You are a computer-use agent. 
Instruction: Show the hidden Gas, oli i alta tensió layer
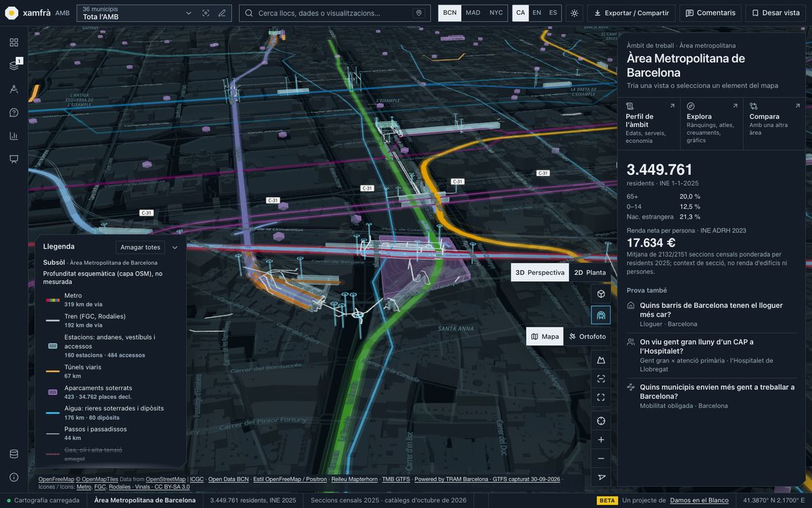click(110, 454)
